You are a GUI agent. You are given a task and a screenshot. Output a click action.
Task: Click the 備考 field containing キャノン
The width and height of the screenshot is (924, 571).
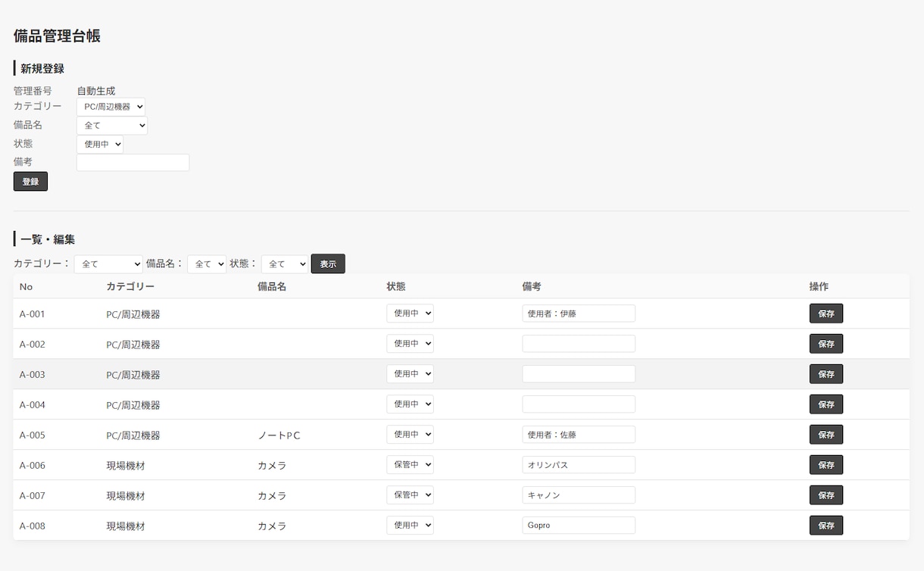(x=579, y=495)
